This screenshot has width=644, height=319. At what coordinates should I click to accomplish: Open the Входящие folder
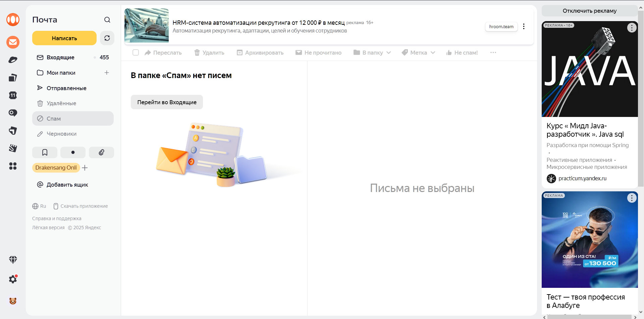point(61,57)
